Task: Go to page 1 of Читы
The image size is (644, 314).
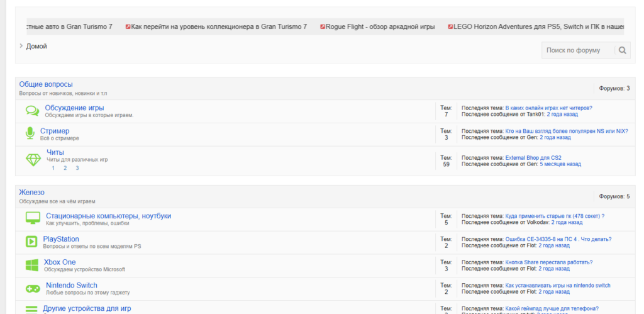Action: [x=53, y=168]
